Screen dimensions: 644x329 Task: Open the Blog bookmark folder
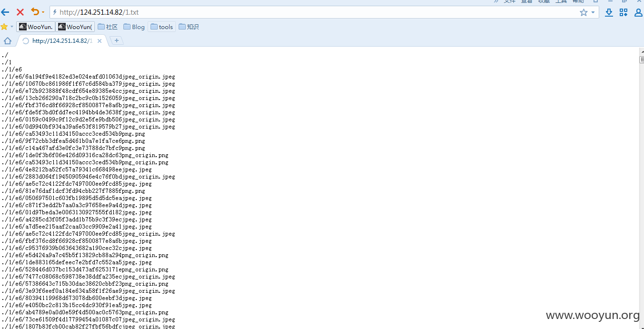[134, 27]
